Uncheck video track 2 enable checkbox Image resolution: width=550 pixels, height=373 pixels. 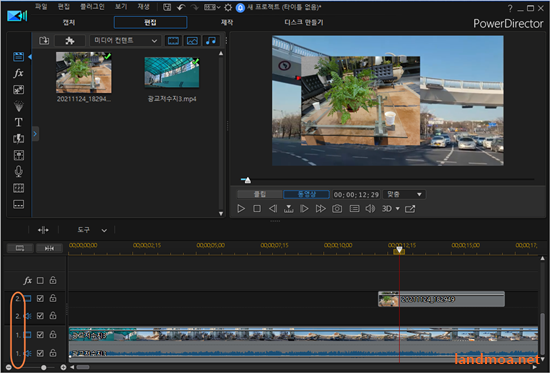pos(40,298)
